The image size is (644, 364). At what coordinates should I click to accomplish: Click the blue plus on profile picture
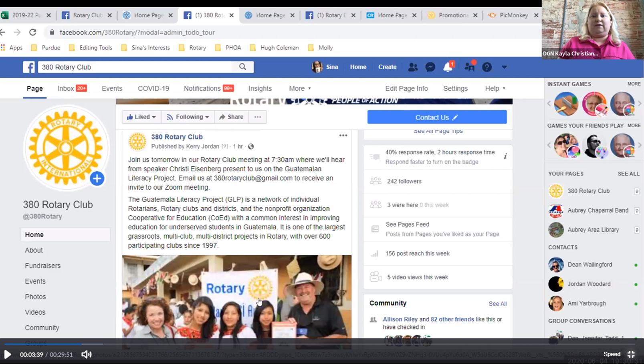pyautogui.click(x=97, y=178)
